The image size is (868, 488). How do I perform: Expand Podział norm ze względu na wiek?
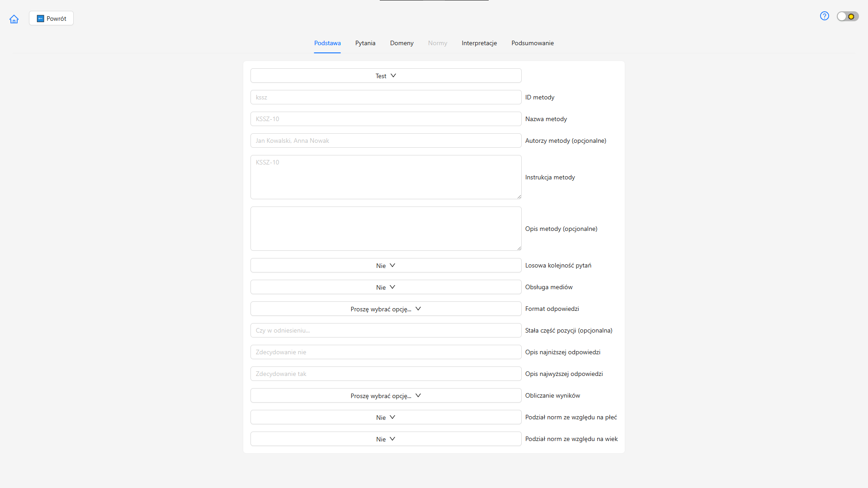[386, 439]
